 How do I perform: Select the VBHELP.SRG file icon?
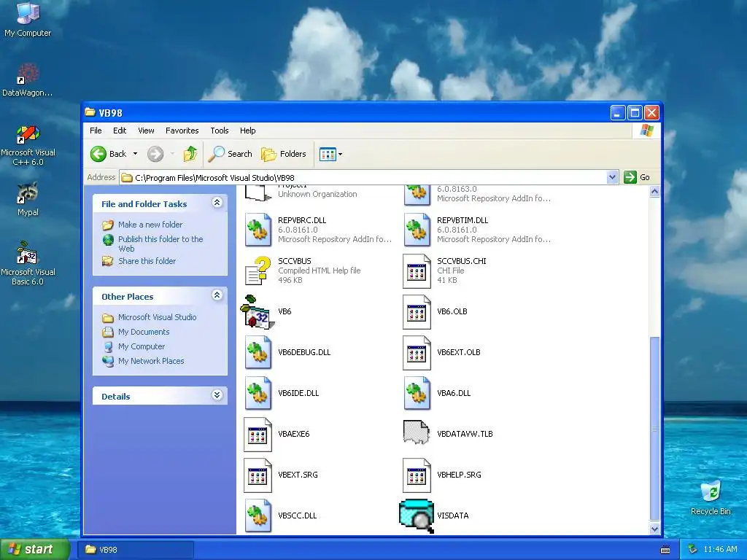pos(417,475)
